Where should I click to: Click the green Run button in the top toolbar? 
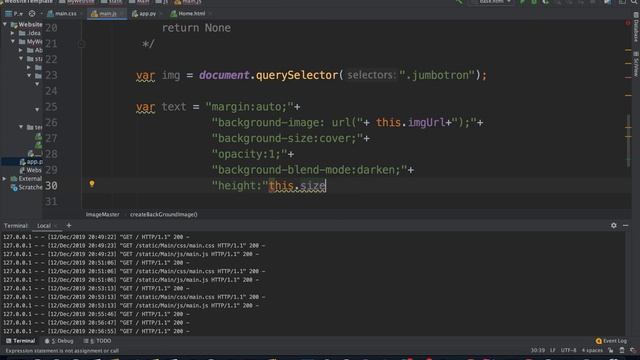522,2
